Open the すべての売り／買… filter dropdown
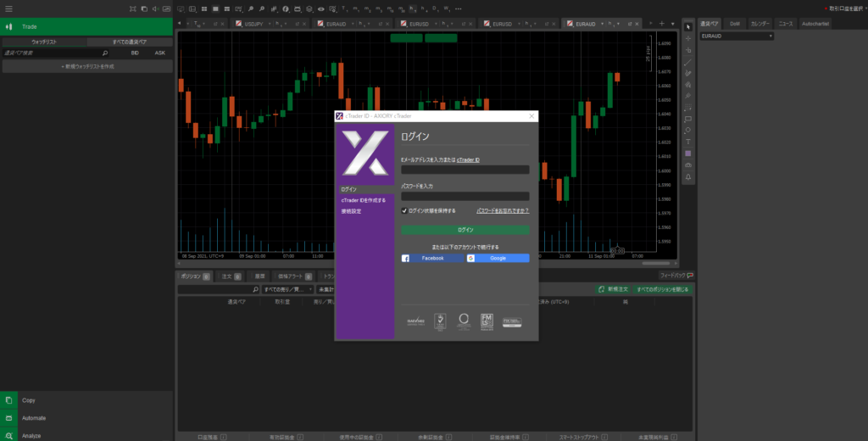Screen dimensions: 868x441 click(288, 290)
